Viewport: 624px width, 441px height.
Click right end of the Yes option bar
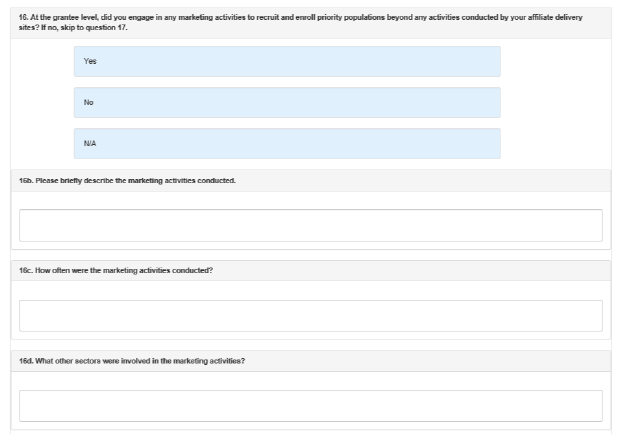tap(485, 61)
